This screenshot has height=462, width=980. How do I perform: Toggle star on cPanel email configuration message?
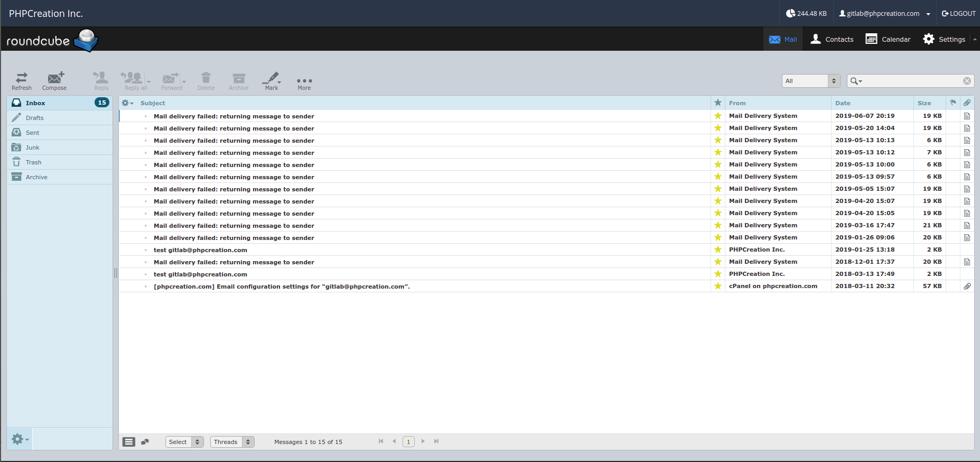(x=717, y=286)
